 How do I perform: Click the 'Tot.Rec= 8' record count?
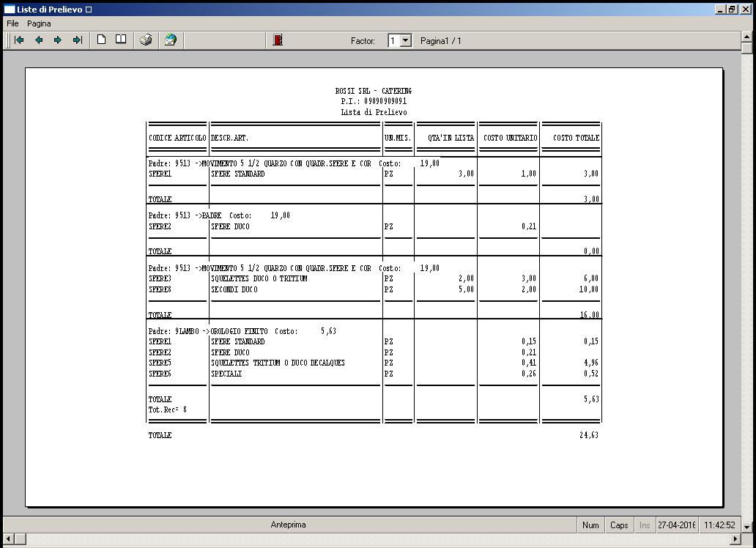click(168, 410)
